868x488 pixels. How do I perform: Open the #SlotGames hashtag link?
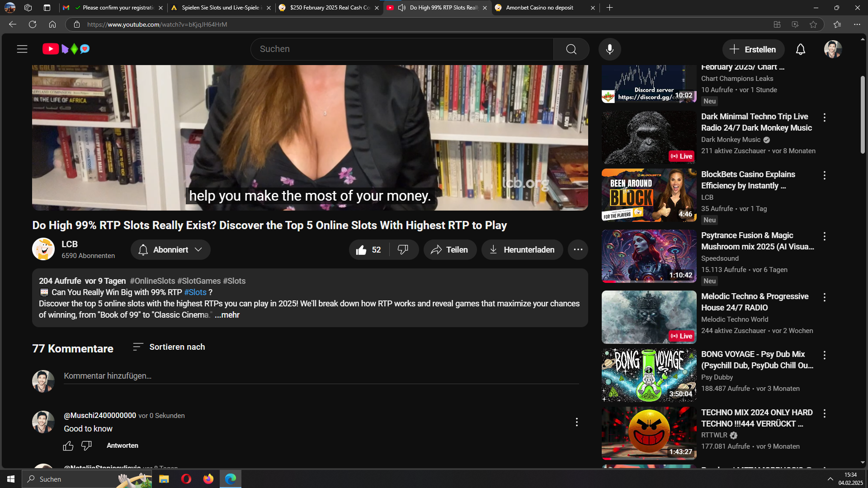199,281
